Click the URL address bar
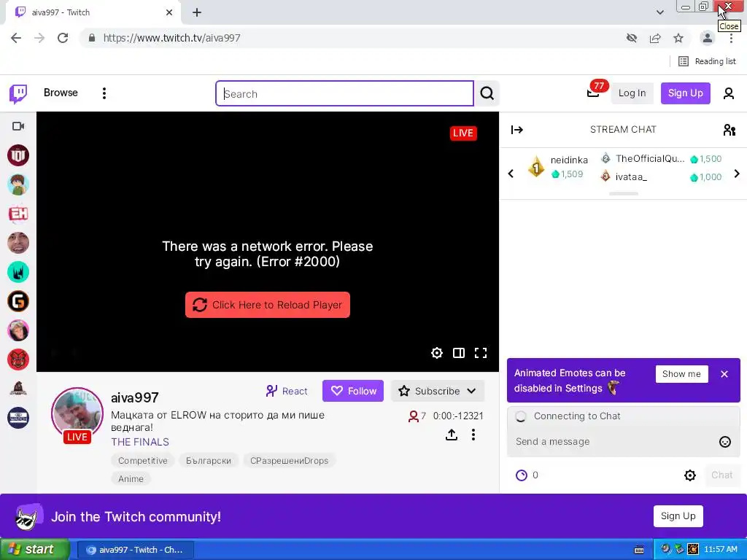Image resolution: width=747 pixels, height=560 pixels. 352,38
